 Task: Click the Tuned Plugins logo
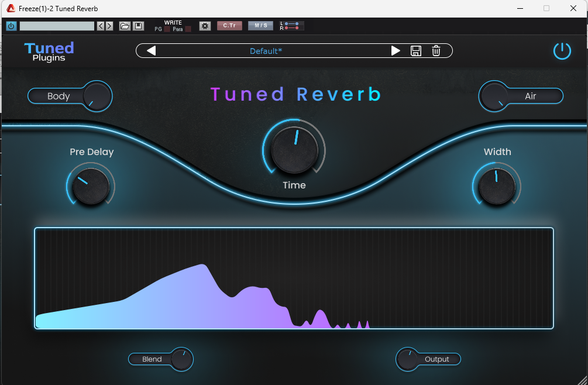[49, 51]
